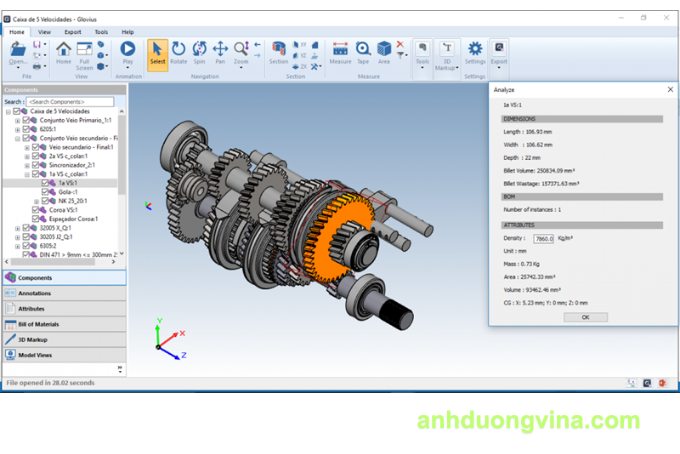Select the Rotate navigation tool
Screen dimensions: 680x454
click(179, 52)
